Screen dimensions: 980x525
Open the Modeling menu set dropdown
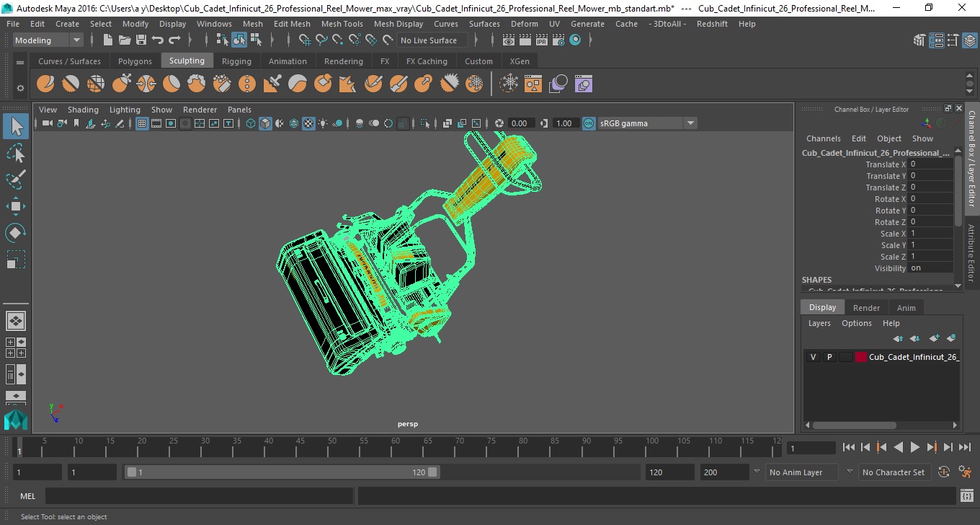tap(48, 40)
